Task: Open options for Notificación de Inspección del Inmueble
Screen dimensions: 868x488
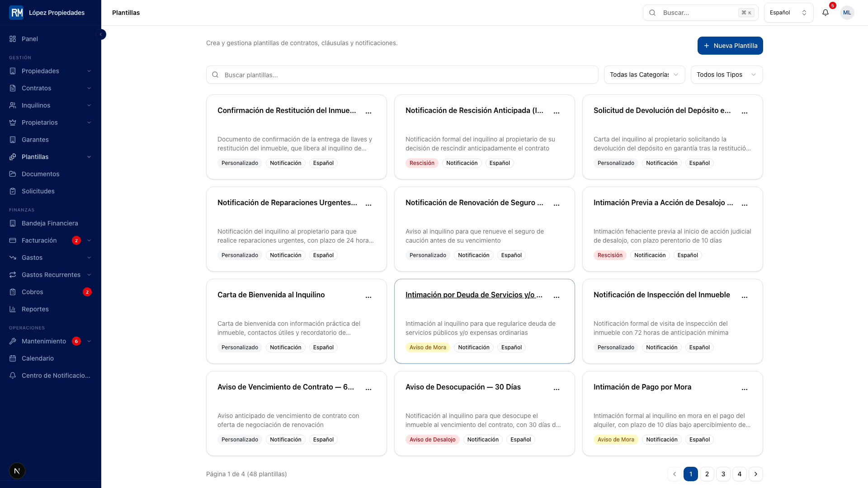Action: pyautogui.click(x=745, y=297)
